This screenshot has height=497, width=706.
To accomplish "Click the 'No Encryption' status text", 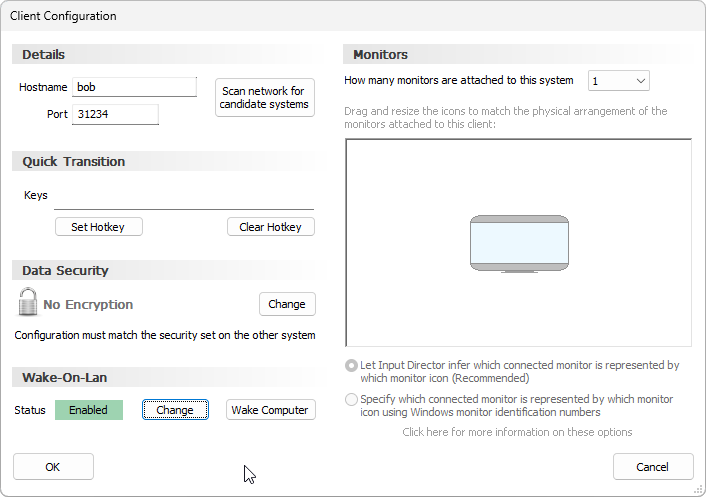I will [x=88, y=304].
